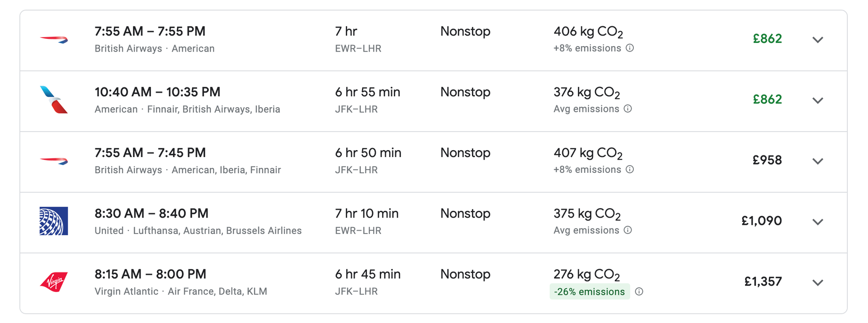The width and height of the screenshot is (868, 323).
Task: Open info icon beside 376 kg Avg emissions
Action: [x=628, y=109]
